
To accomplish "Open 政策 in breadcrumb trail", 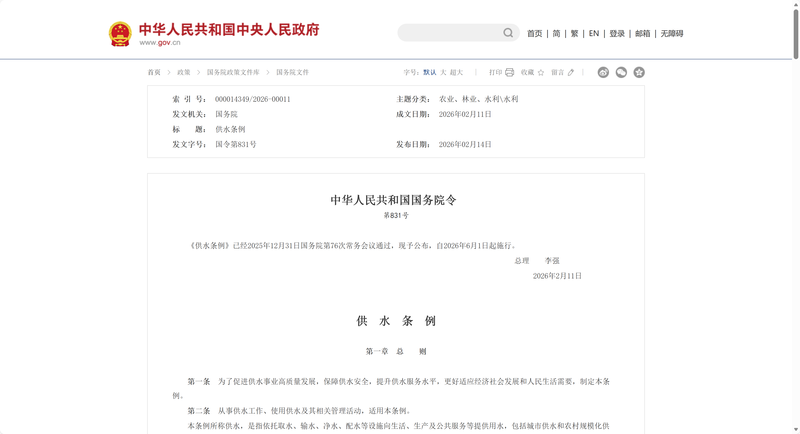I will pos(184,72).
